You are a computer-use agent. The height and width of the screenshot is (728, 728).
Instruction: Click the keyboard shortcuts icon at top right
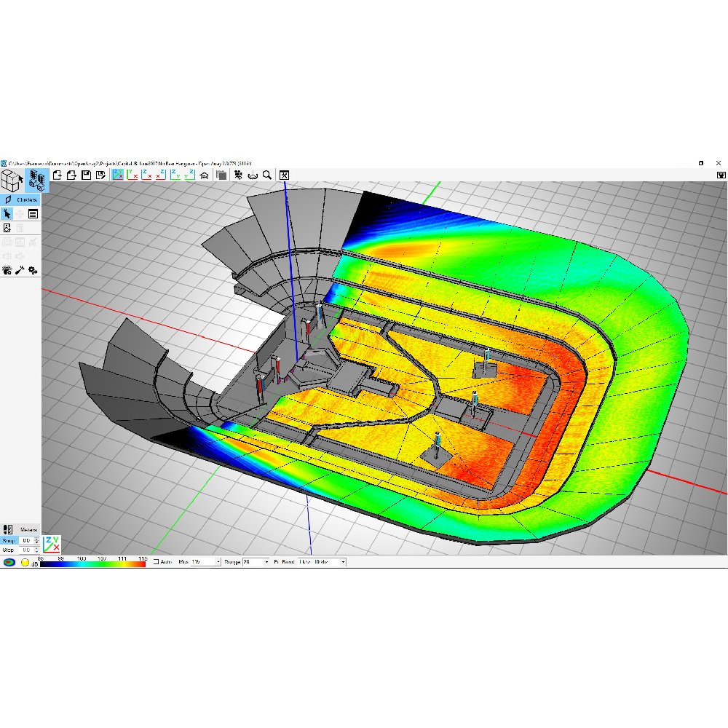point(721,175)
